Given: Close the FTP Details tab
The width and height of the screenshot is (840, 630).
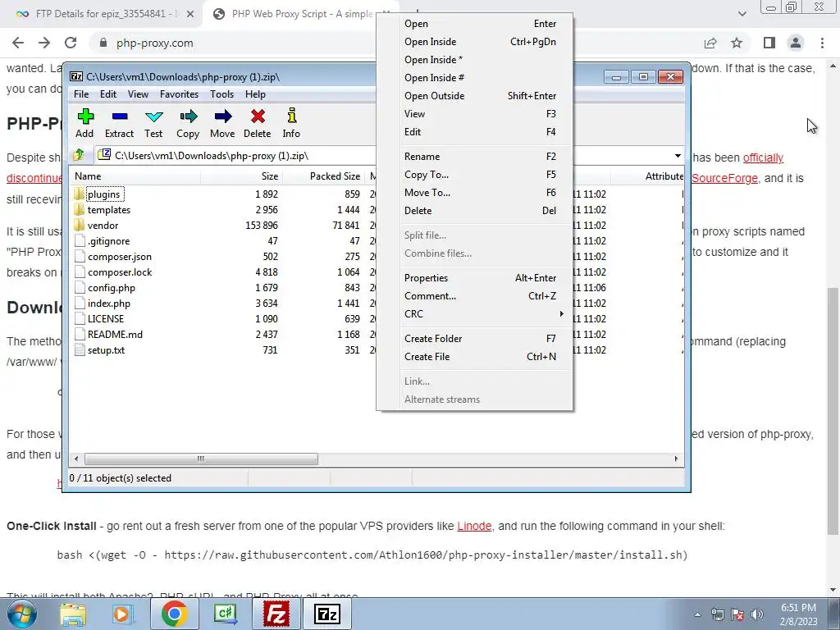Looking at the screenshot, I should [x=190, y=15].
